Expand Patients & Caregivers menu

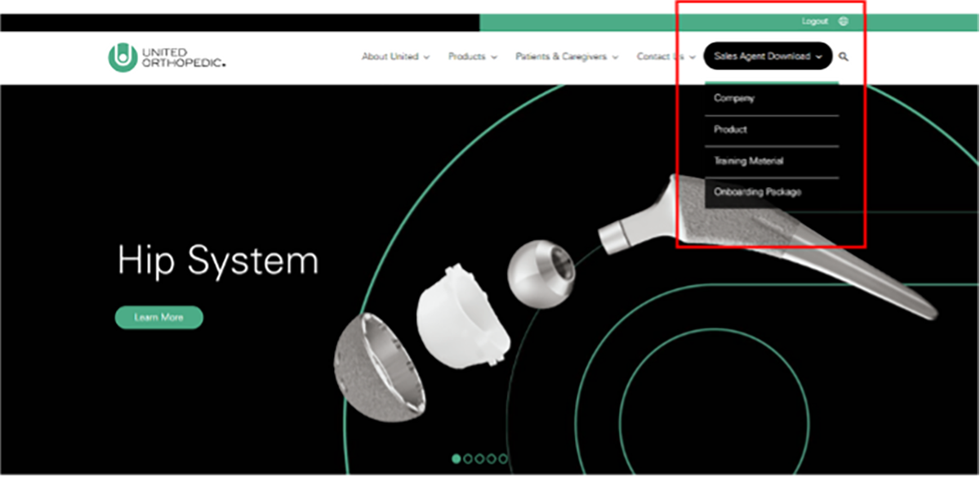(x=567, y=57)
